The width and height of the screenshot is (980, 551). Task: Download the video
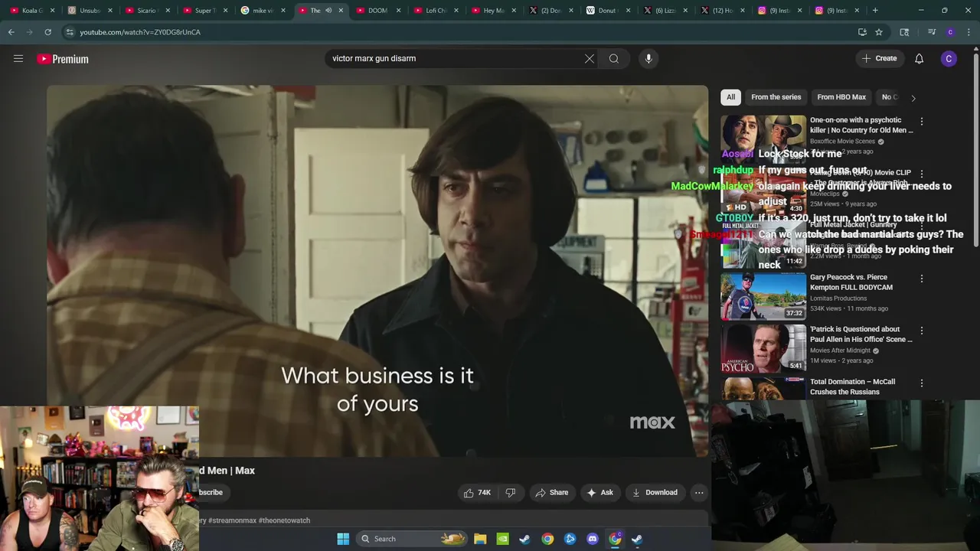click(655, 493)
